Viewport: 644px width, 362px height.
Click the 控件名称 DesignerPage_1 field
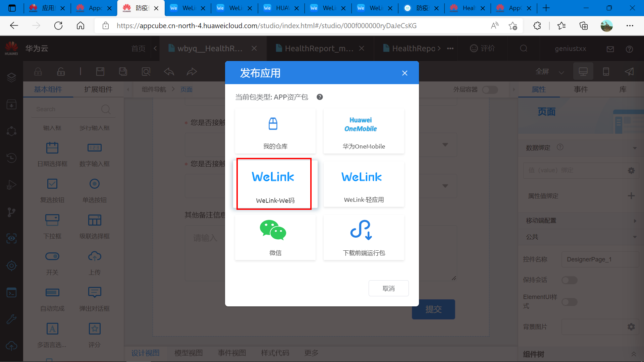600,259
